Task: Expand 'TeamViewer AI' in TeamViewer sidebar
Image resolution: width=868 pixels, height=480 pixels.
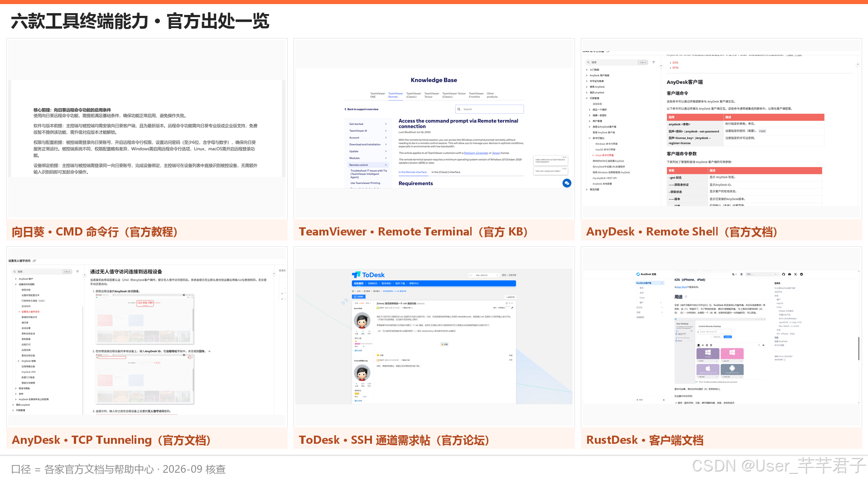Action: pos(386,131)
